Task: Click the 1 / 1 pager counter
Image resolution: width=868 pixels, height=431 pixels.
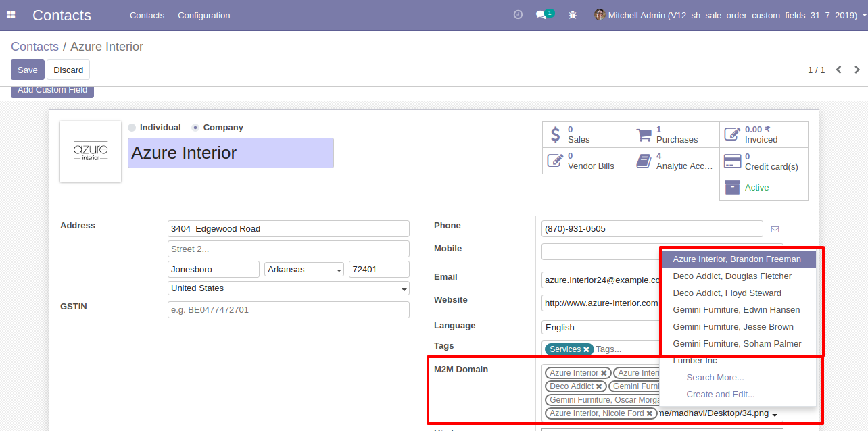Action: click(x=817, y=70)
